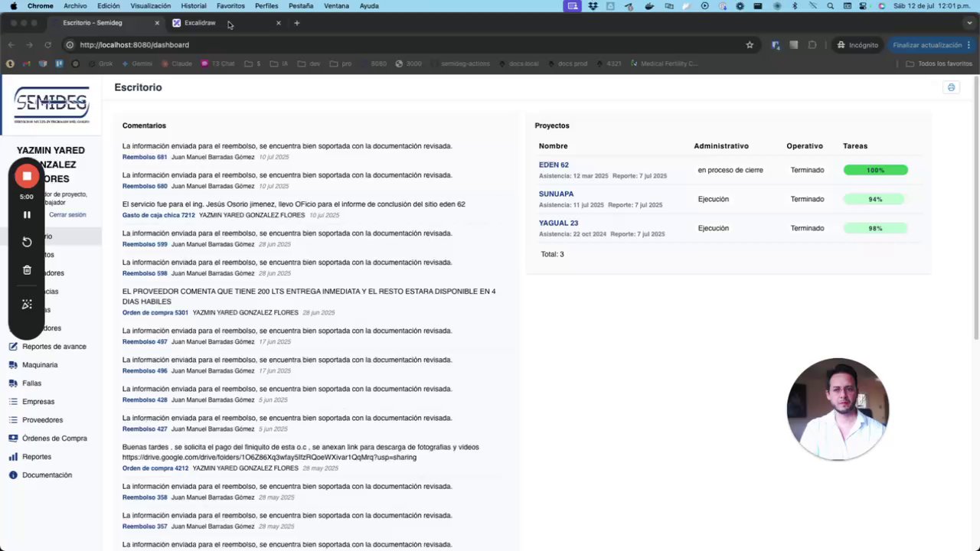The image size is (980, 551).
Task: Open the Pestaña menu
Action: pyautogui.click(x=301, y=6)
